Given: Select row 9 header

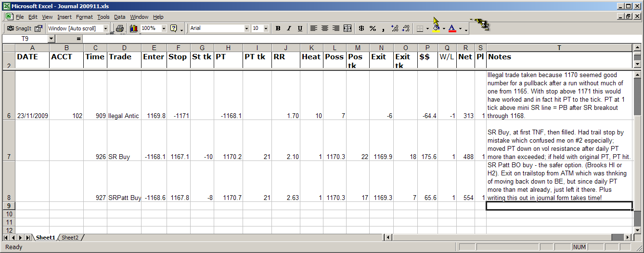Looking at the screenshot, I should pos(9,206).
